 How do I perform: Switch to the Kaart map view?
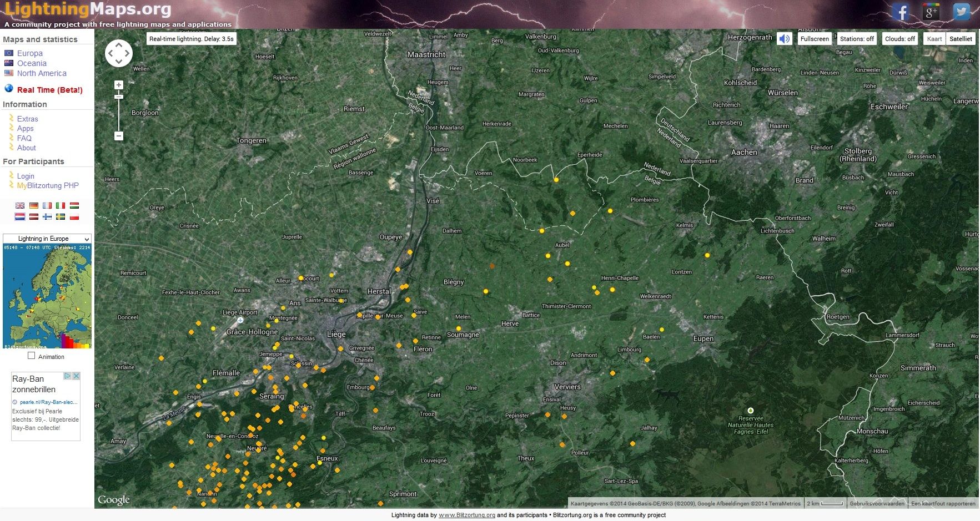pyautogui.click(x=934, y=39)
